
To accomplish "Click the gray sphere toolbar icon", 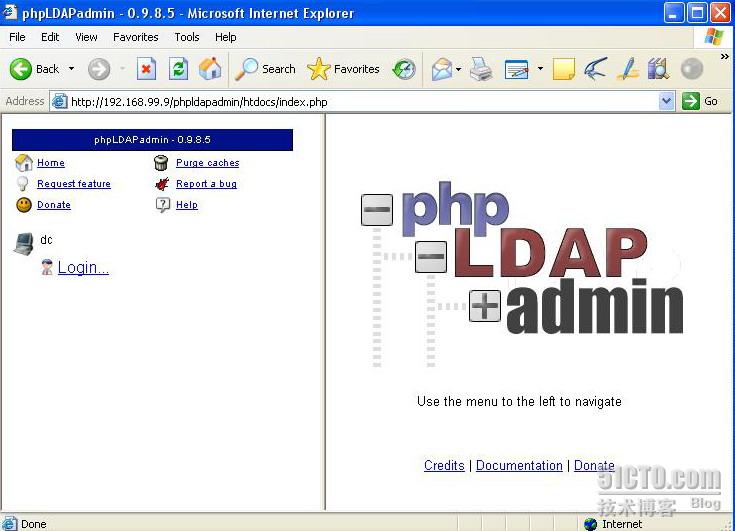I will point(691,69).
